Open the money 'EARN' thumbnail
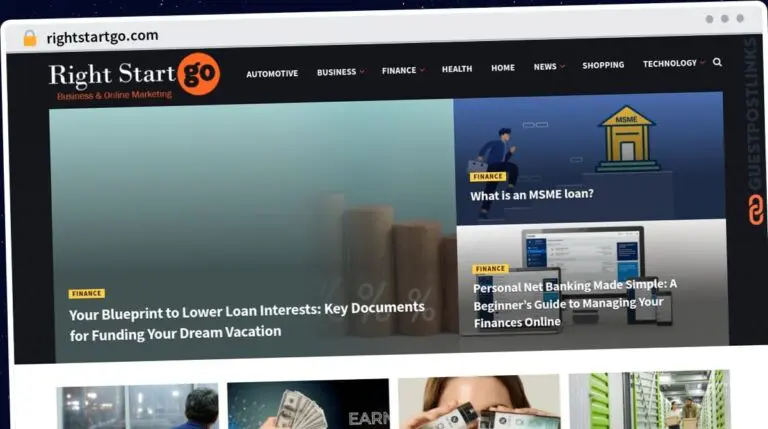 308,404
